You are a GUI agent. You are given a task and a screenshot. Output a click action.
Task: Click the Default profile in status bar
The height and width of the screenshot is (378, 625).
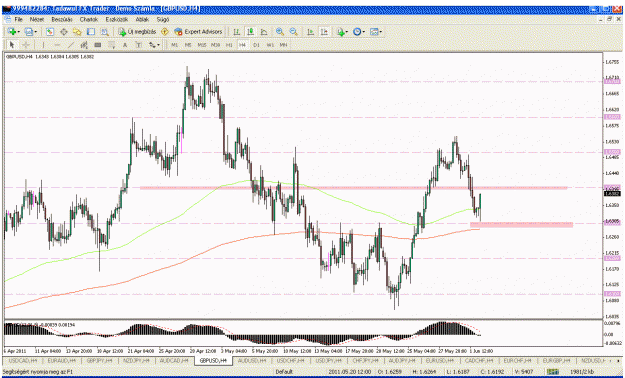284,372
